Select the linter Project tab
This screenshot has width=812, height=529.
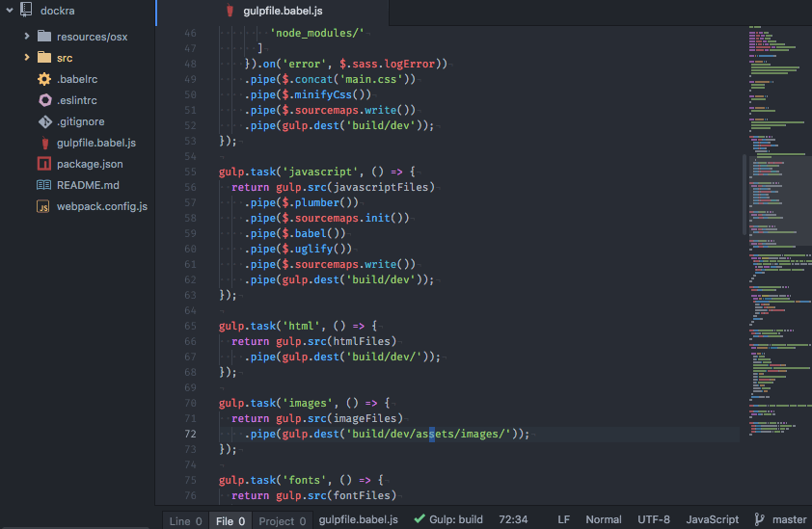283,520
